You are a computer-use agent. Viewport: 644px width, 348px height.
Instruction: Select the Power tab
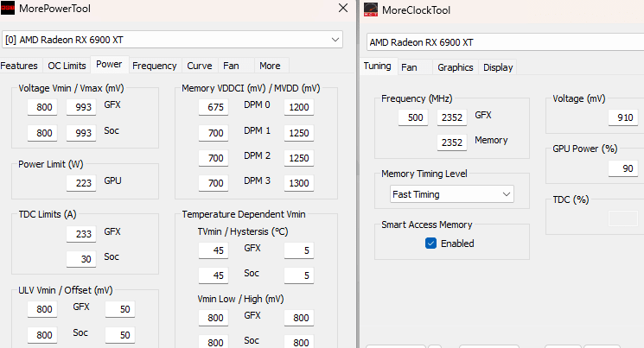point(109,65)
